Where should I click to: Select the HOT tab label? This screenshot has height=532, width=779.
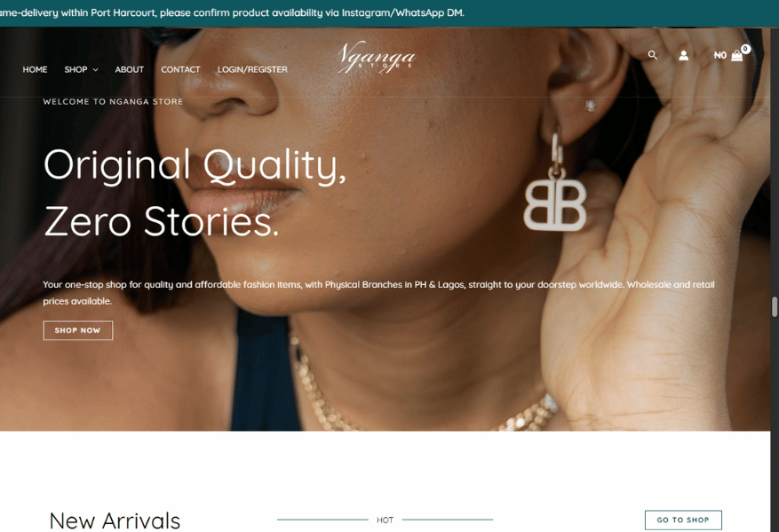[385, 520]
